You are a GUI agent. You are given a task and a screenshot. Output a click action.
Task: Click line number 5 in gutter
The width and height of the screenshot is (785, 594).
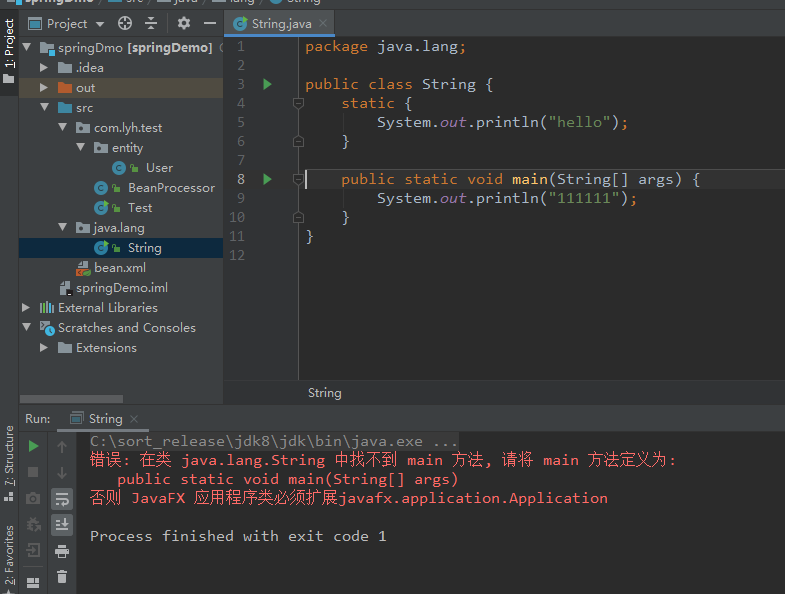click(x=241, y=122)
